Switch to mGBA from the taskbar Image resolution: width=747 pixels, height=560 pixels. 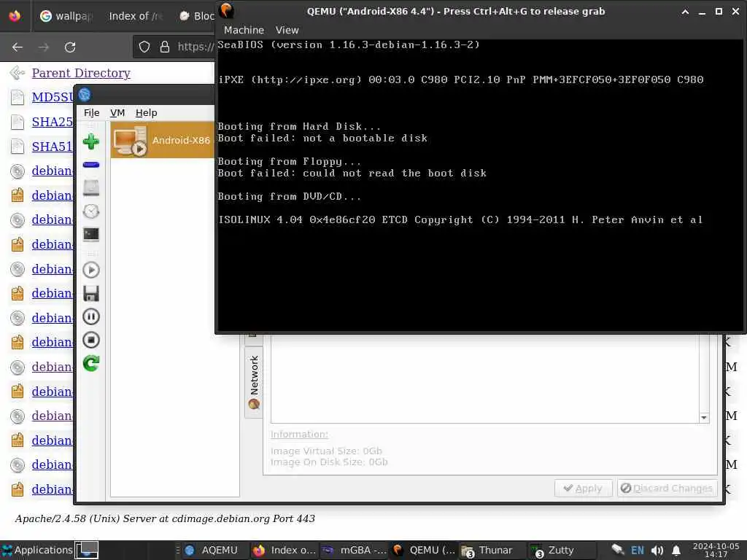[355, 550]
